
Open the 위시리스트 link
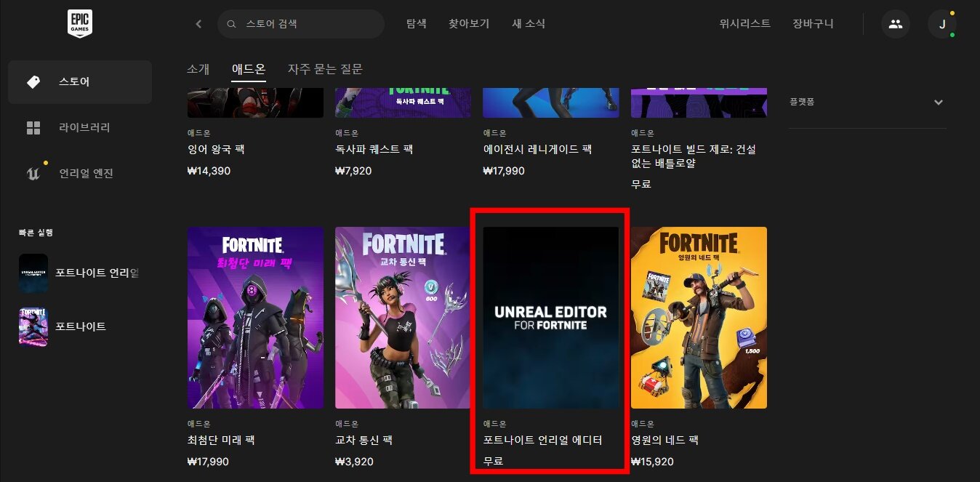click(x=744, y=24)
